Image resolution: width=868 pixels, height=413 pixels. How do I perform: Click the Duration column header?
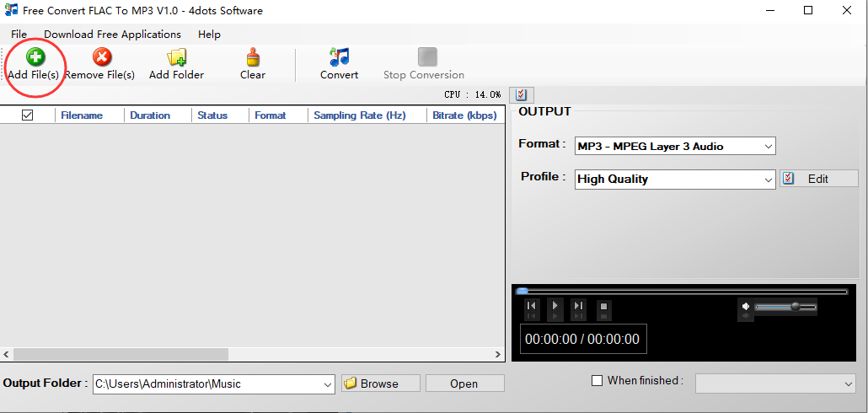click(x=150, y=115)
